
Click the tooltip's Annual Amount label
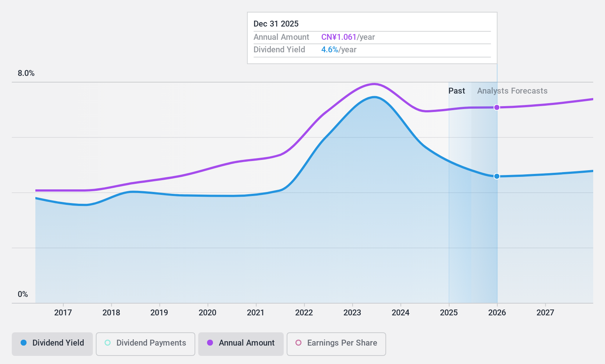tap(281, 37)
